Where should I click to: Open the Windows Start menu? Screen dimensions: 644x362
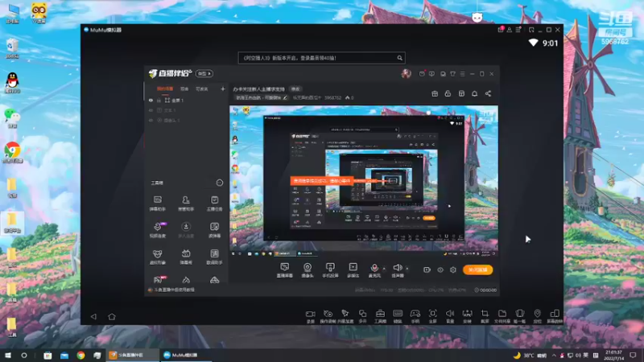click(8, 356)
